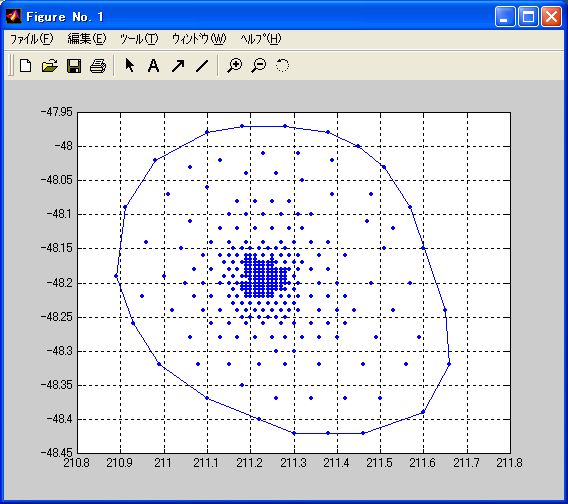Pick the Add Line tool

(x=202, y=66)
